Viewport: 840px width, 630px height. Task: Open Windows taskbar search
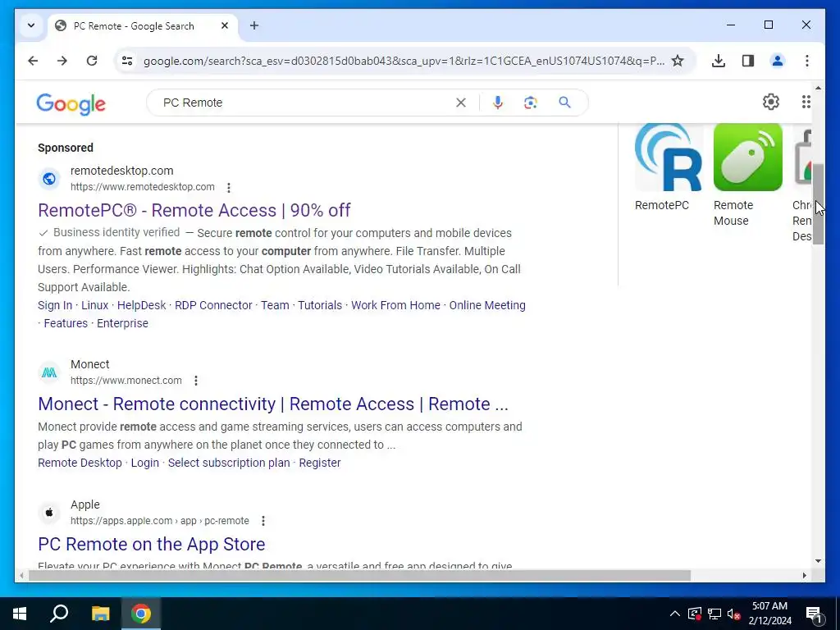point(59,614)
